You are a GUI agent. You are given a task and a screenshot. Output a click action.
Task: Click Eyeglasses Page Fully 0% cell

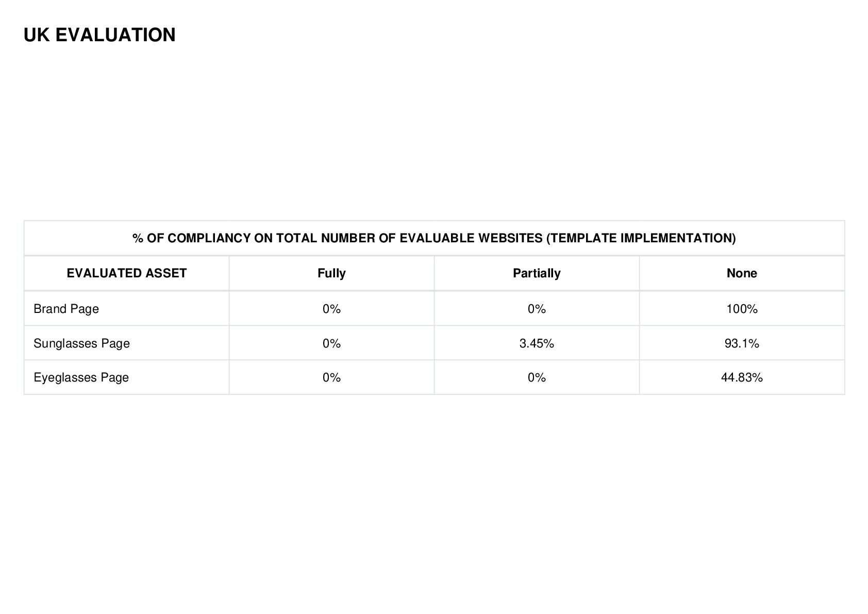point(331,377)
